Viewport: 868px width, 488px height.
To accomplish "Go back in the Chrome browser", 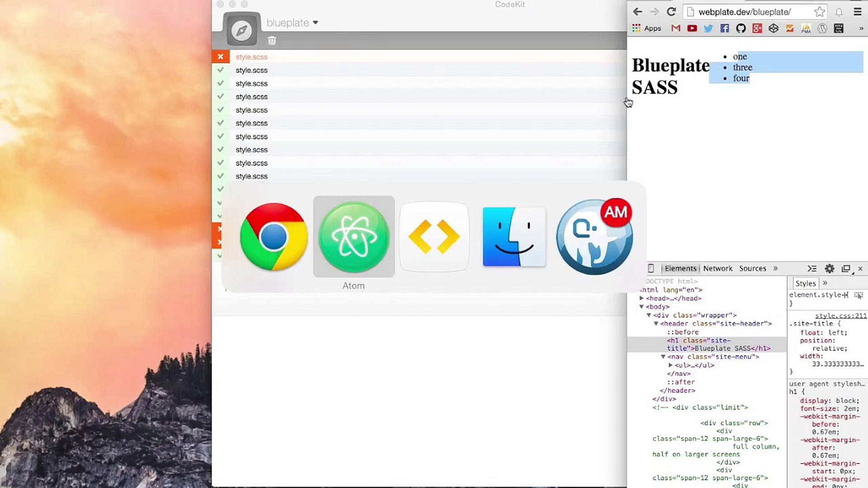I will 637,12.
